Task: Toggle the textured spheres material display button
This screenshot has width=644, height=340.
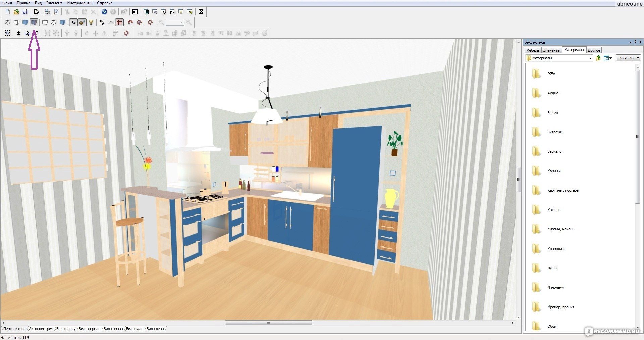Action: pos(82,23)
